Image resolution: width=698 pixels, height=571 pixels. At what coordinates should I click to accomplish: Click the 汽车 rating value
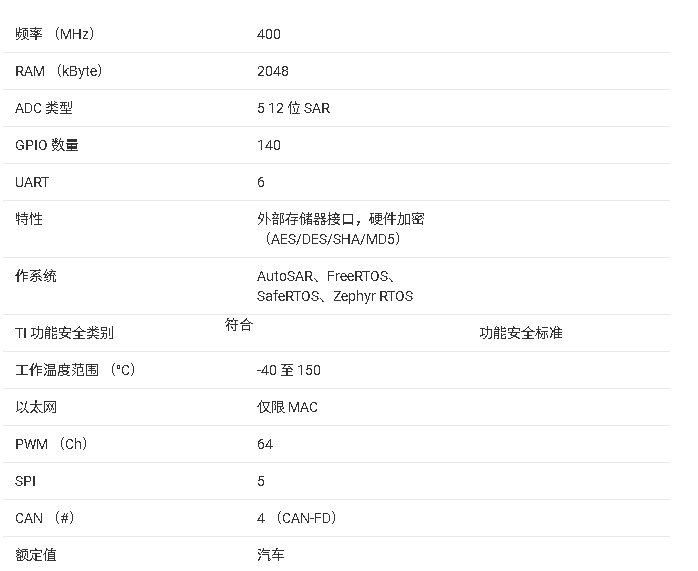(271, 555)
